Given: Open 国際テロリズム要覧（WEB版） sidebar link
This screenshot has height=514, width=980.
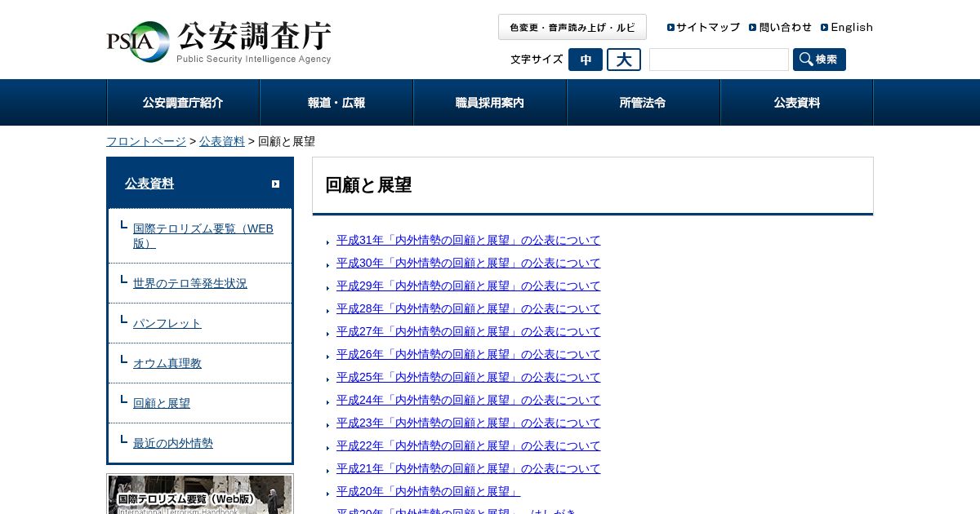Looking at the screenshot, I should click(203, 236).
